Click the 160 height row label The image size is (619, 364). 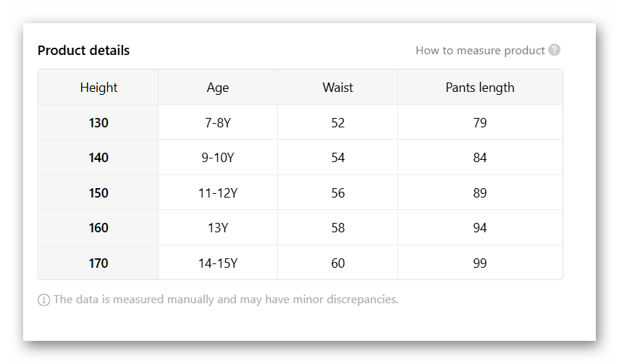coord(98,228)
